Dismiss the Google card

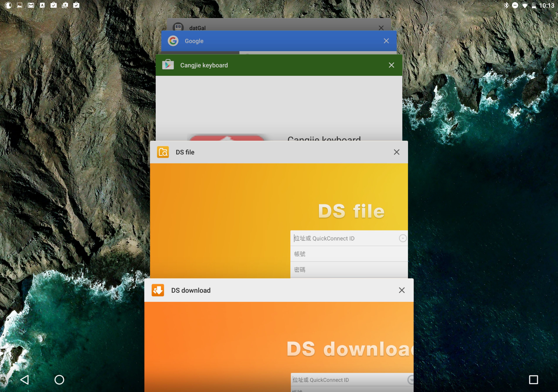pos(386,41)
